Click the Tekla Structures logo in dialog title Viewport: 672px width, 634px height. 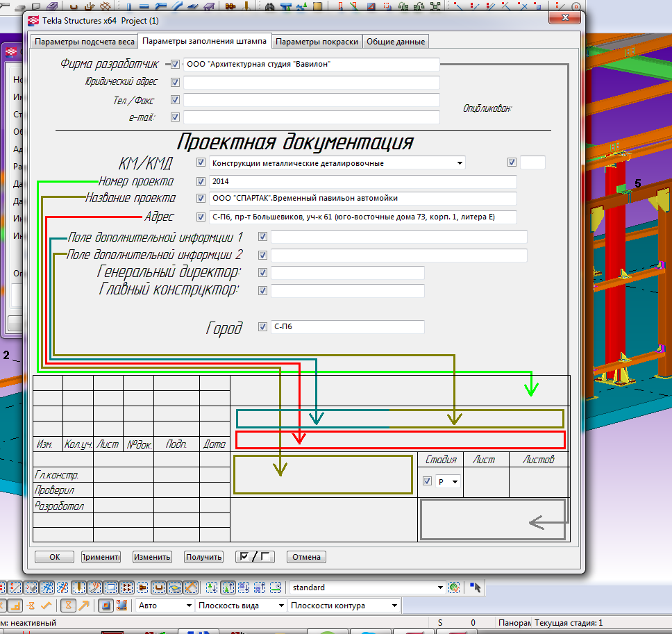[33, 20]
